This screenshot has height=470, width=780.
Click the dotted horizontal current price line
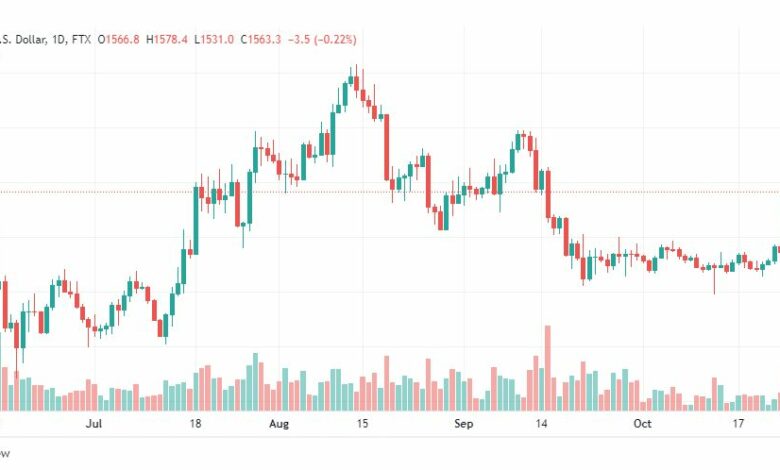click(390, 192)
